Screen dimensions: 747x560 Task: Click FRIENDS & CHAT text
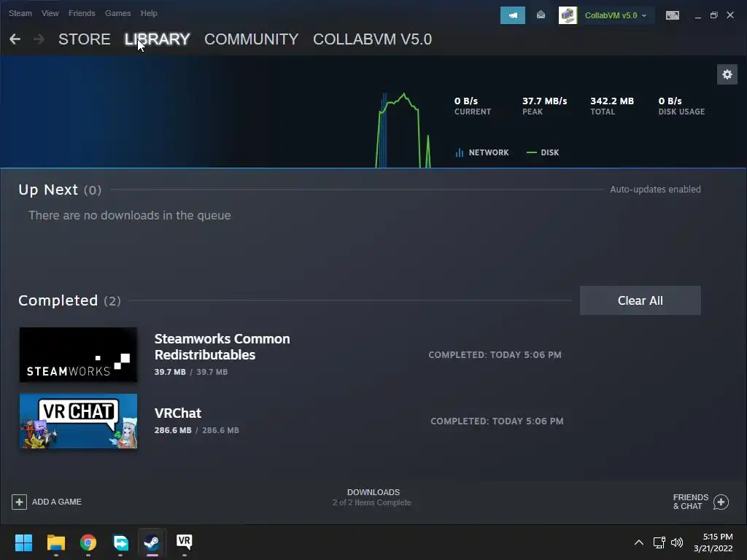(x=690, y=502)
